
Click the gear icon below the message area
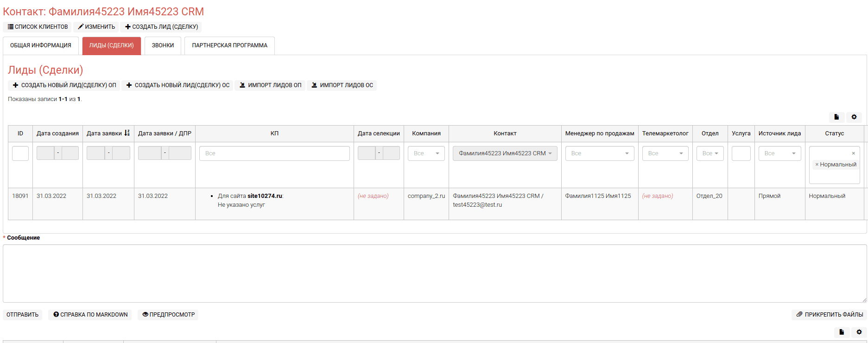[859, 332]
